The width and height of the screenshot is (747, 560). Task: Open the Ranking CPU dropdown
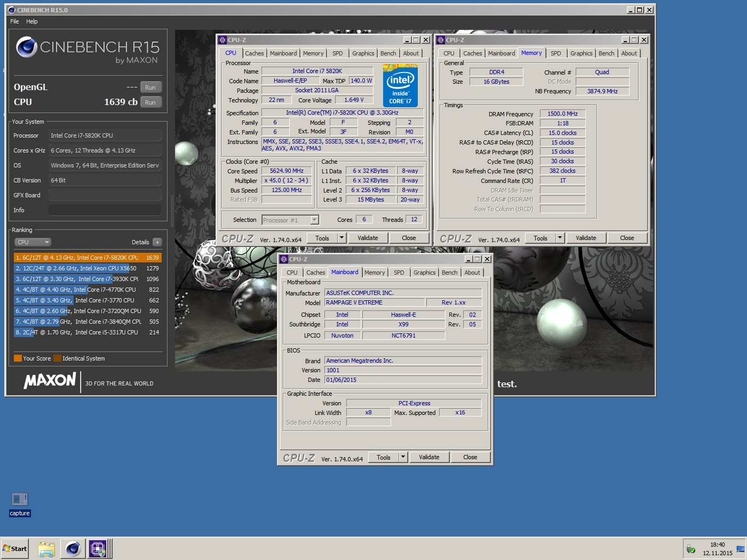tap(33, 242)
